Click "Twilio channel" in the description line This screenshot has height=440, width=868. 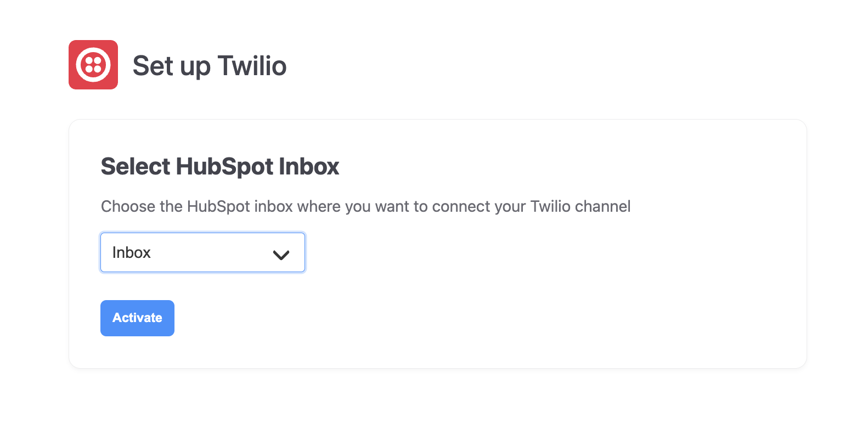click(x=580, y=206)
